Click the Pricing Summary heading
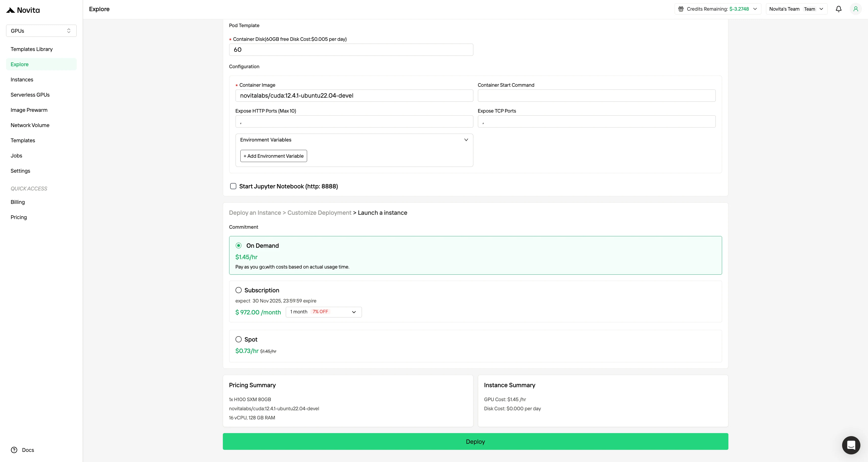The width and height of the screenshot is (868, 462). click(x=252, y=385)
